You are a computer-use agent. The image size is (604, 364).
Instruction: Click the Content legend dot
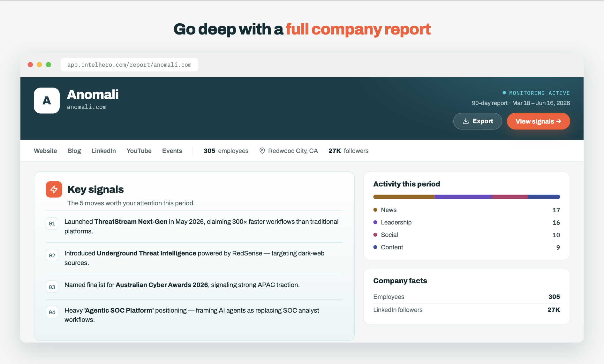(x=375, y=247)
